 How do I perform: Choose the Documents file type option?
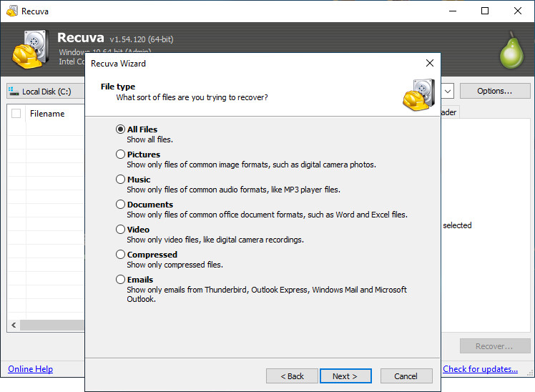[x=120, y=205]
